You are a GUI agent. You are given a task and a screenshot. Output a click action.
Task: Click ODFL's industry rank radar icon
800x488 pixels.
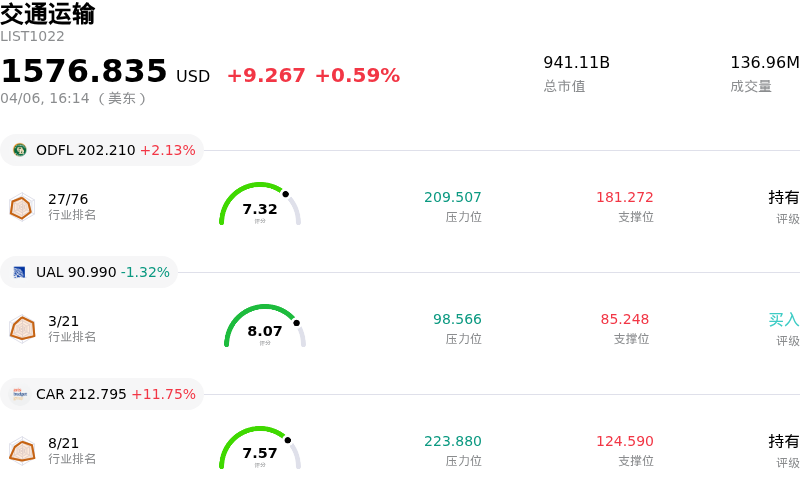coord(22,207)
